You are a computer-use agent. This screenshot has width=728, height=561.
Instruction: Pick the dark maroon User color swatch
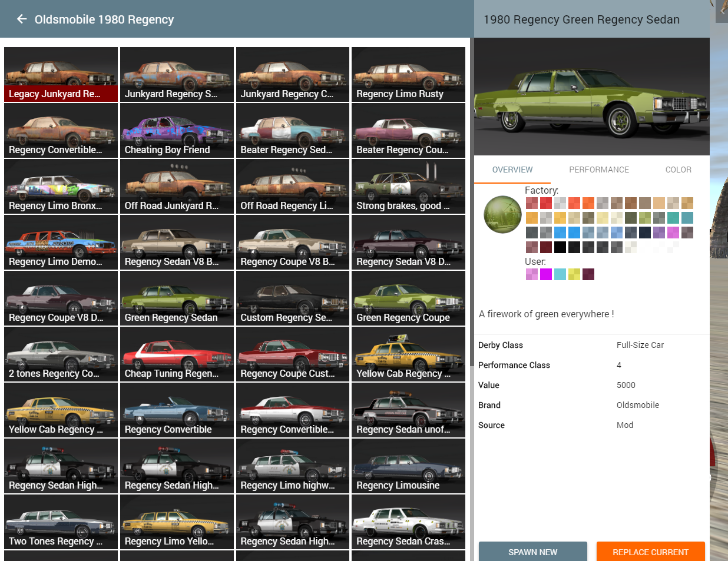click(588, 274)
